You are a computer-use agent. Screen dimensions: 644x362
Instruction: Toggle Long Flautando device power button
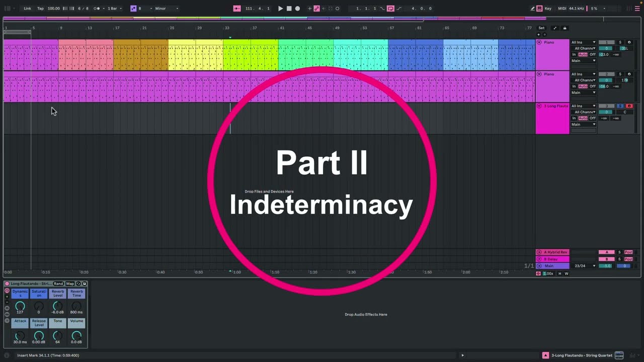tap(7, 284)
